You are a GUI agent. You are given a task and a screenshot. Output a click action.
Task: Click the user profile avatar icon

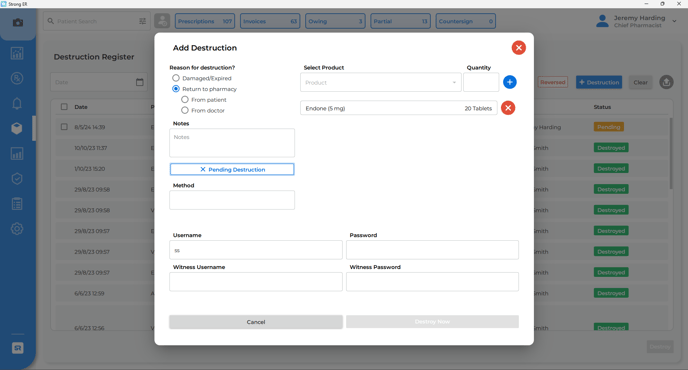pyautogui.click(x=602, y=21)
